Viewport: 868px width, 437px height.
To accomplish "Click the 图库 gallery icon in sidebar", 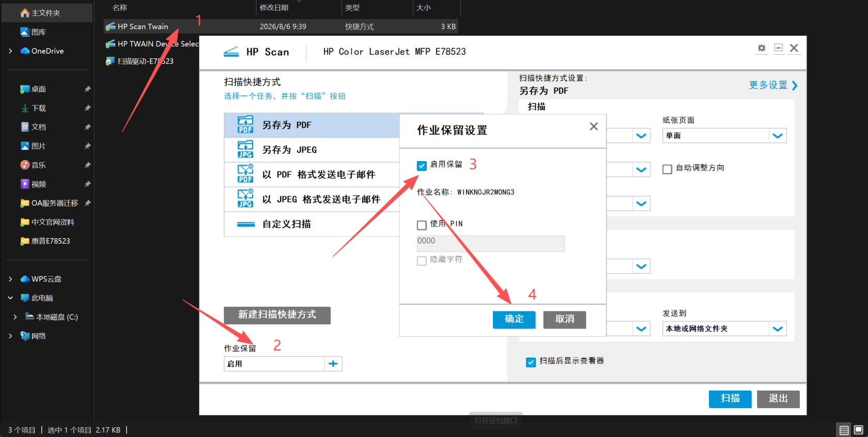I will pos(25,32).
